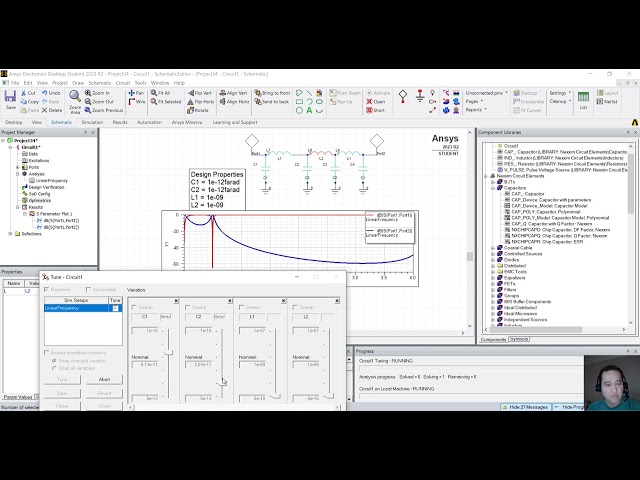
Task: Click the Align Horiz icon
Action: pyautogui.click(x=222, y=102)
